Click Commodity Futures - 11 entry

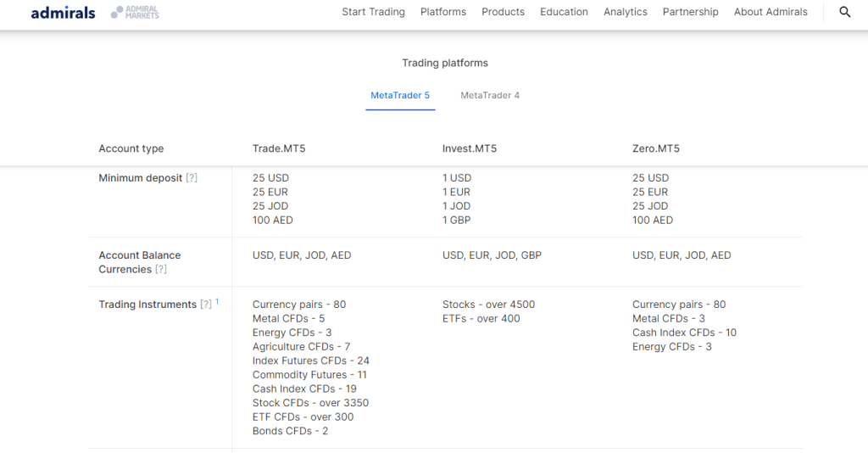pos(310,375)
